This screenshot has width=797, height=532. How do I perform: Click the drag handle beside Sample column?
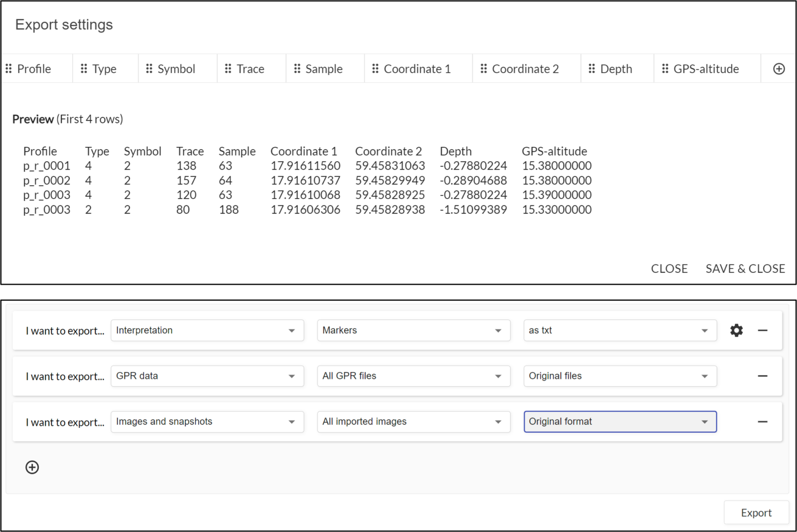point(297,68)
